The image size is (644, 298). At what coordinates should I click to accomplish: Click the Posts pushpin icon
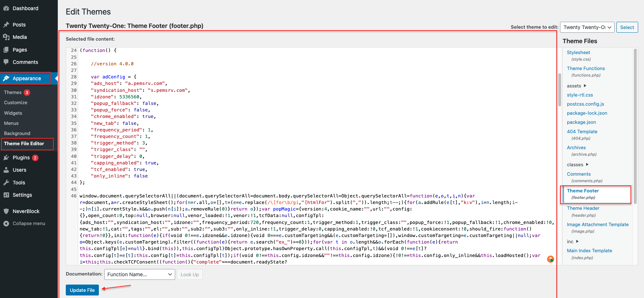(x=6, y=25)
